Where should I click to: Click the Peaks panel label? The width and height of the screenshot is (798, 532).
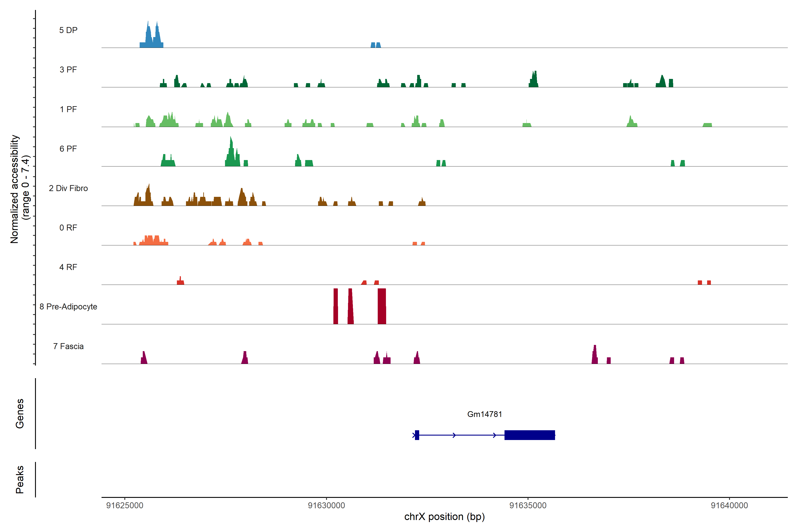[20, 479]
